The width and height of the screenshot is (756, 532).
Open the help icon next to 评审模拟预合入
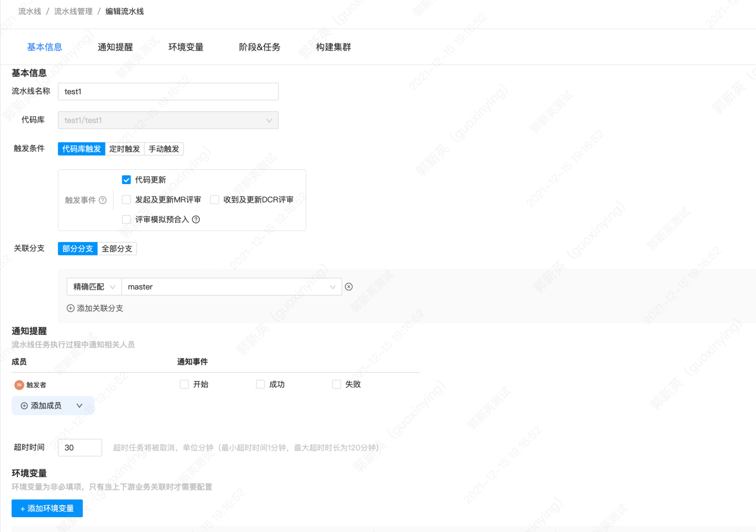(x=195, y=219)
